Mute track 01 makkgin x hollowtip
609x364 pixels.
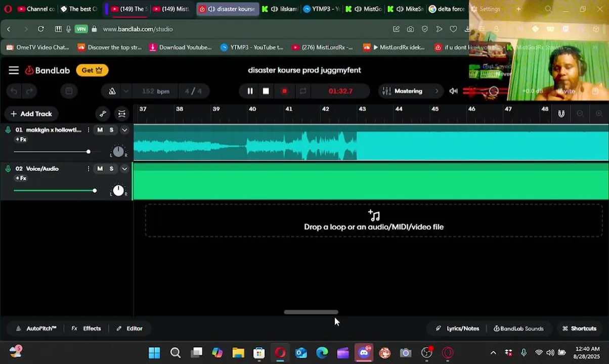pyautogui.click(x=100, y=130)
